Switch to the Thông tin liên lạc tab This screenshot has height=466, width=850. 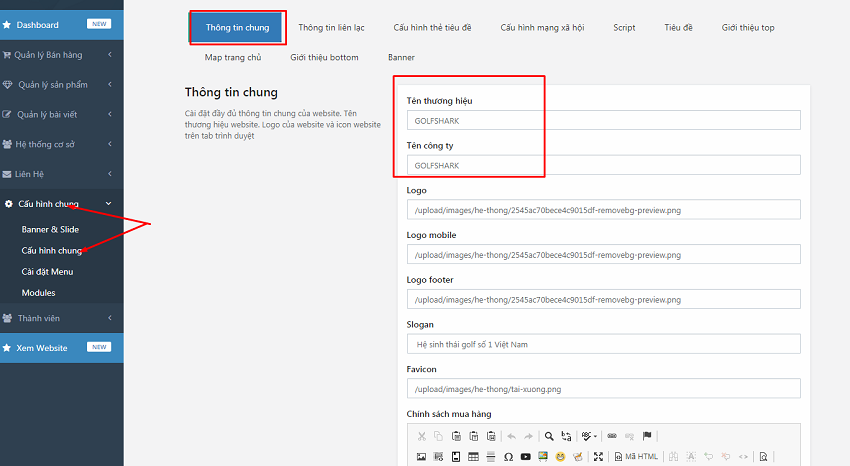coord(331,28)
